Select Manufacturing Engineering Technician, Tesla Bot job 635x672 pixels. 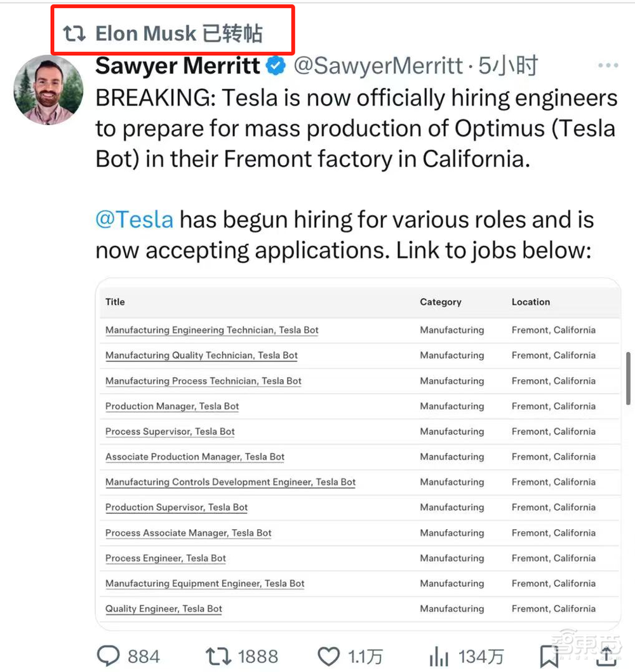pyautogui.click(x=212, y=330)
